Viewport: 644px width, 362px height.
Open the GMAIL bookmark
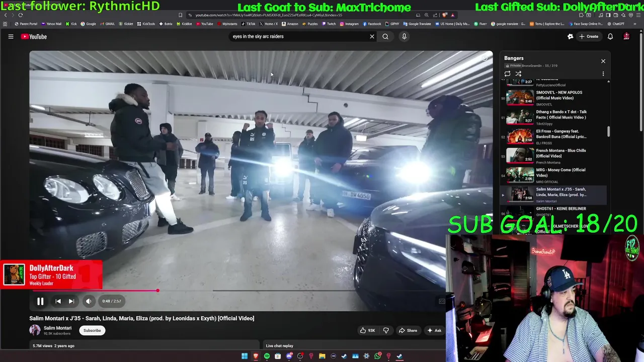click(x=107, y=24)
